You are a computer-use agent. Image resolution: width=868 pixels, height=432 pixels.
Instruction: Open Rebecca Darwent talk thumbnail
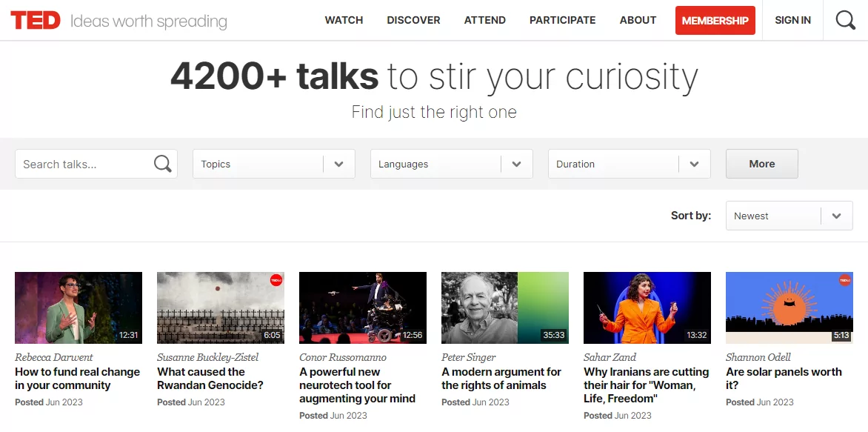79,308
